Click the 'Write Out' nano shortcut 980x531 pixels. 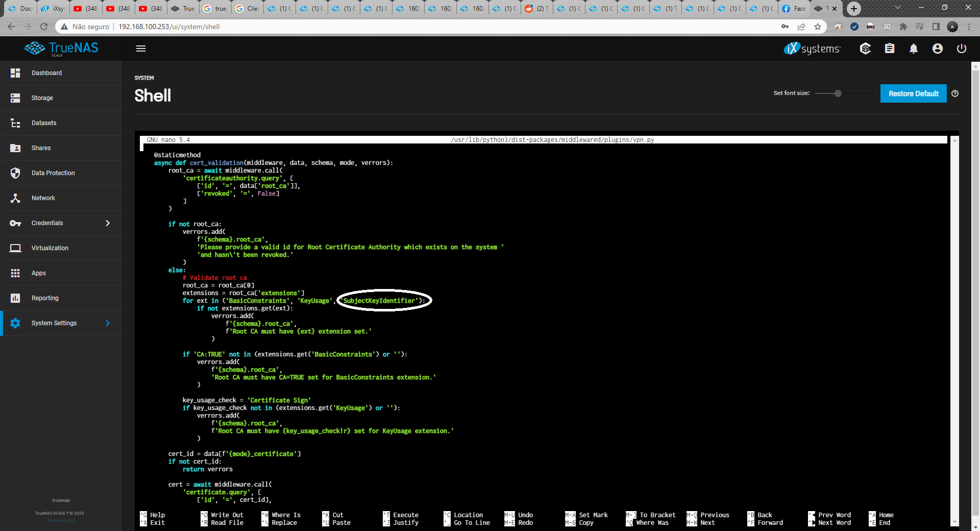click(x=227, y=515)
